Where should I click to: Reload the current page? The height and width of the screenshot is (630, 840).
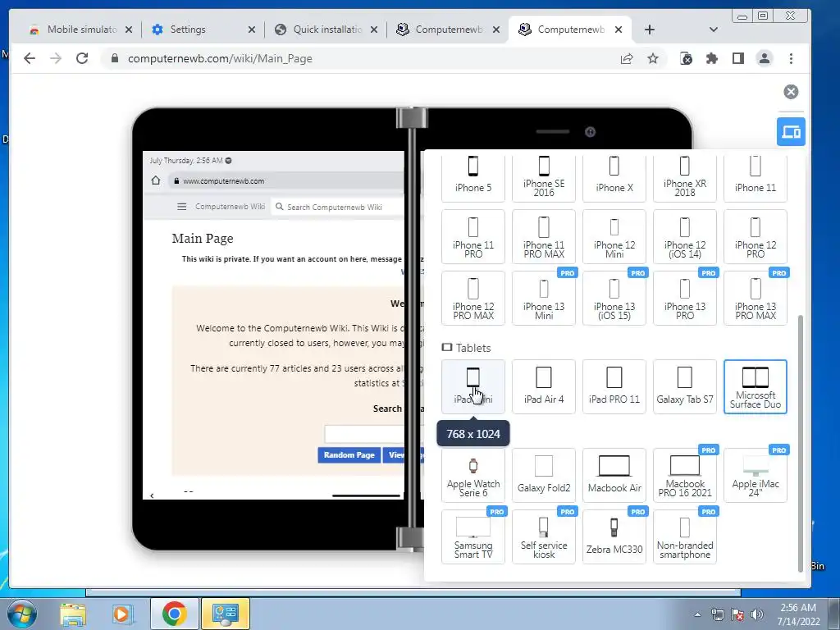[x=82, y=58]
